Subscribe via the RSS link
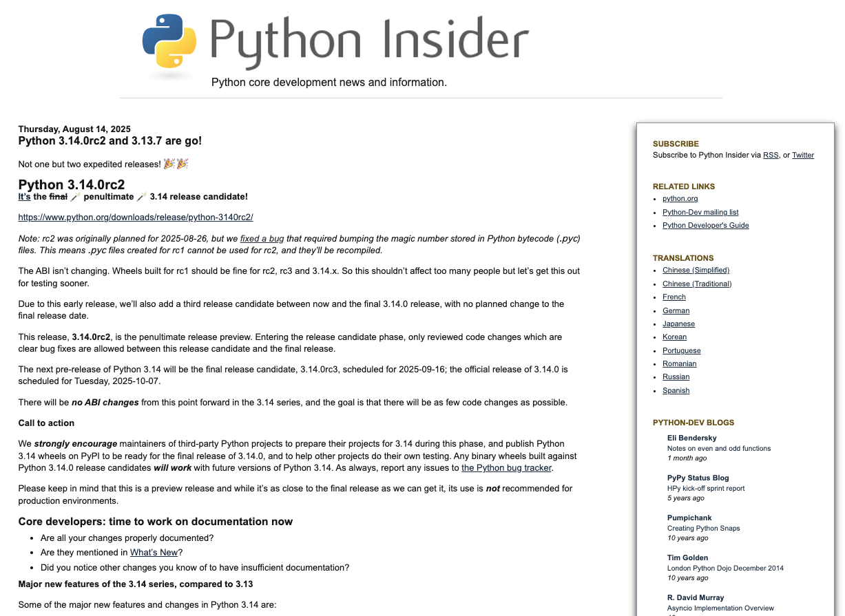This screenshot has height=616, width=845. [x=771, y=155]
